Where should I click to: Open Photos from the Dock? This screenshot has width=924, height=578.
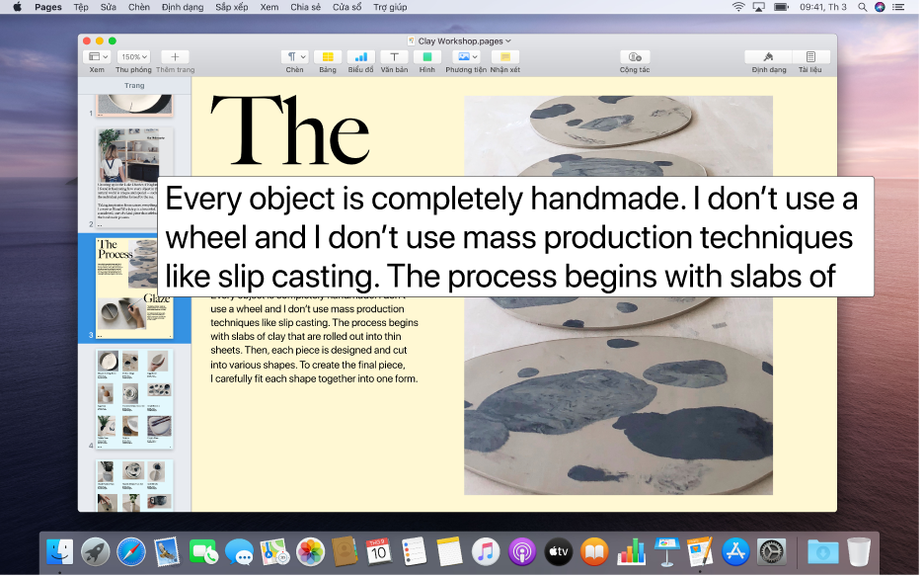pyautogui.click(x=312, y=554)
